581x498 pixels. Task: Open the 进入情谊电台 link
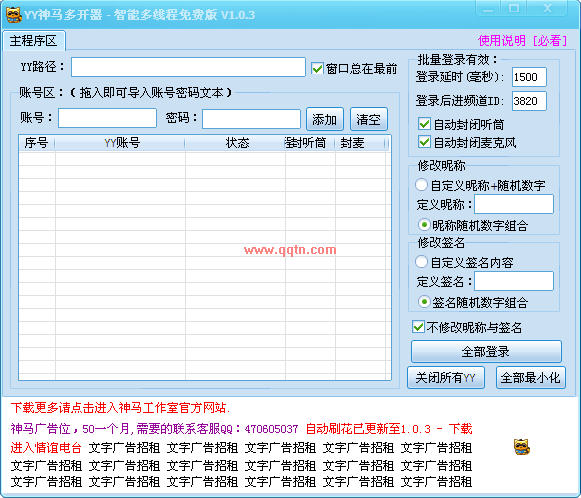click(x=46, y=448)
